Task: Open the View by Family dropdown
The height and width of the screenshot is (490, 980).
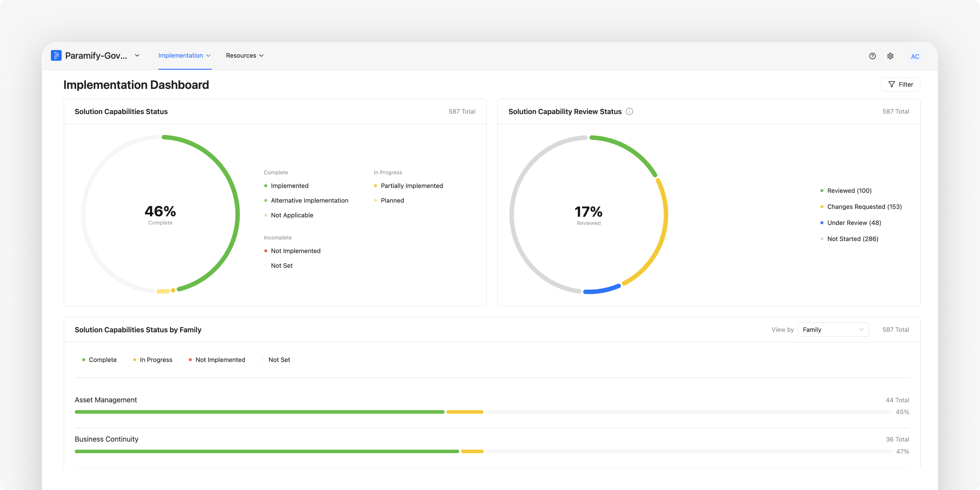Action: point(833,330)
